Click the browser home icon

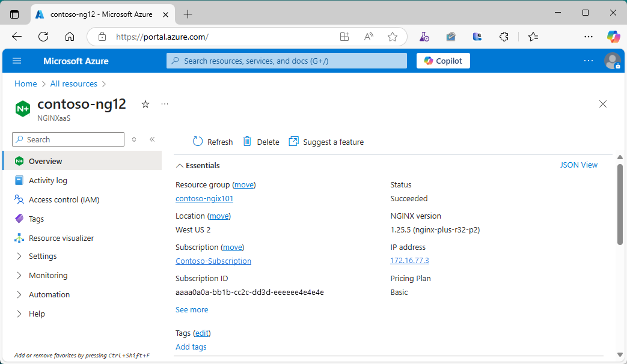(x=70, y=37)
